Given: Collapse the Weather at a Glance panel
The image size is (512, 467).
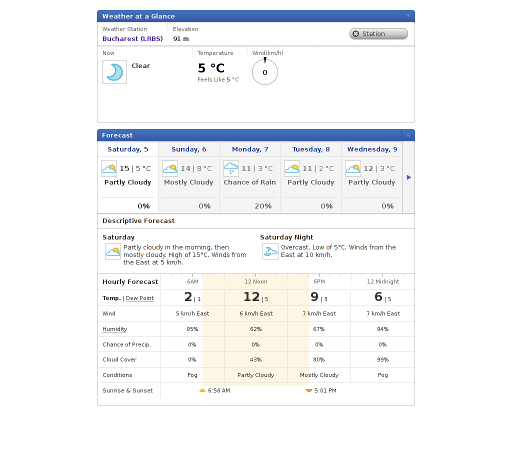Looking at the screenshot, I should [x=408, y=16].
